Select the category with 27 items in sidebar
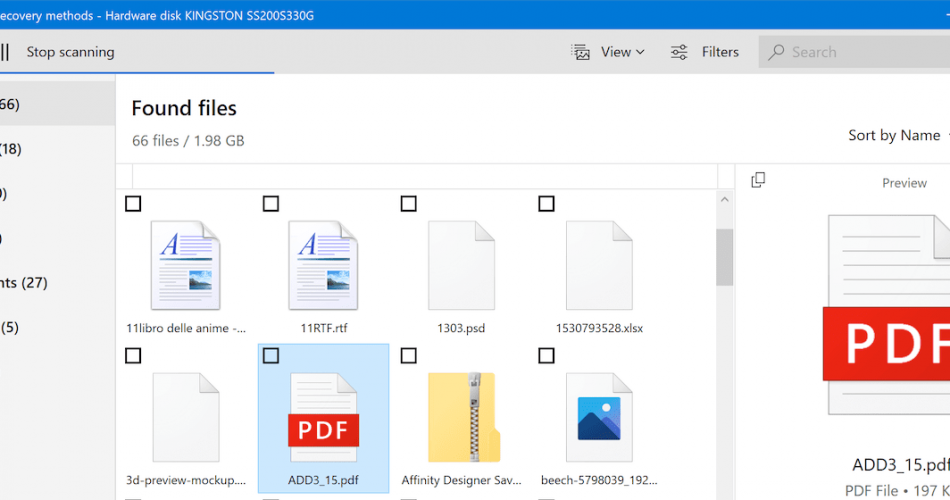Screen dimensions: 950x500 tap(25, 283)
